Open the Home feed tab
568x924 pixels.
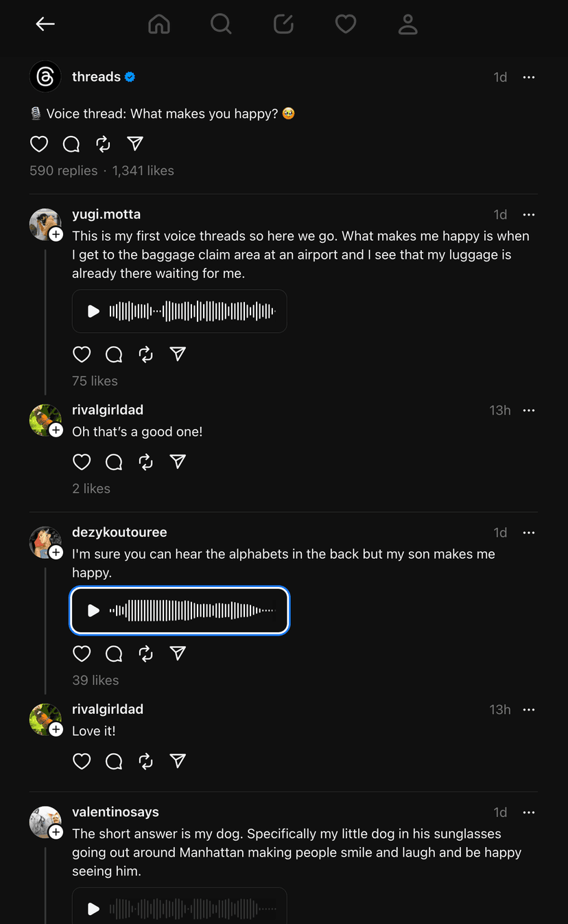click(159, 24)
